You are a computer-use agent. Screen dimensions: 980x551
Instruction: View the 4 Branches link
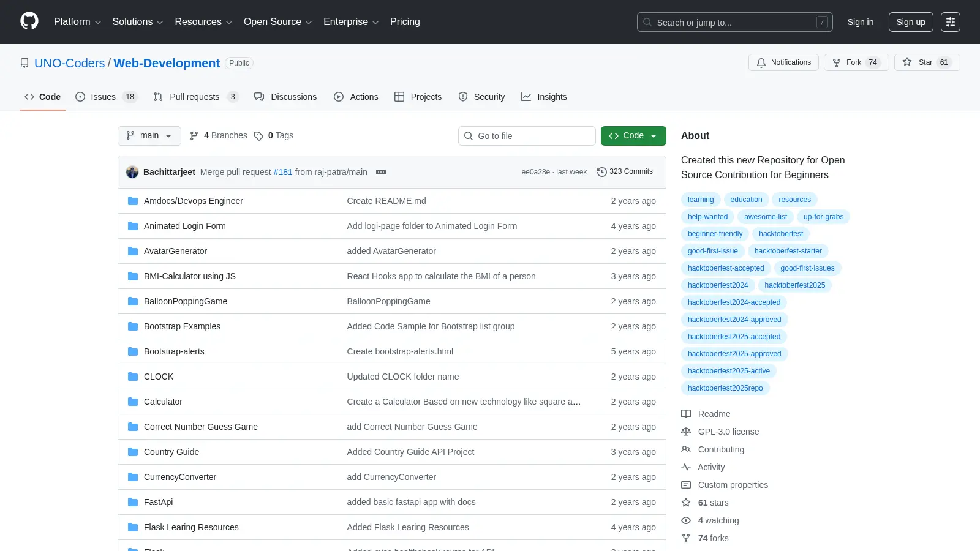point(219,136)
